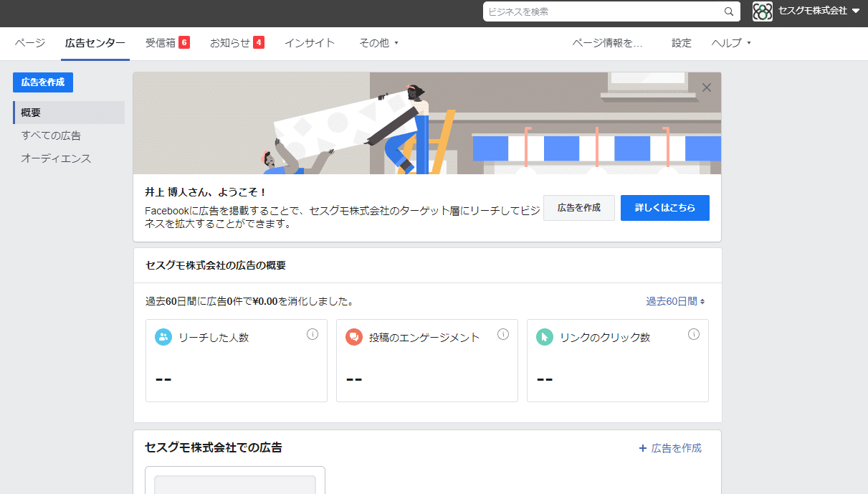
Task: Expand the その他 dropdown menu
Action: coord(379,43)
